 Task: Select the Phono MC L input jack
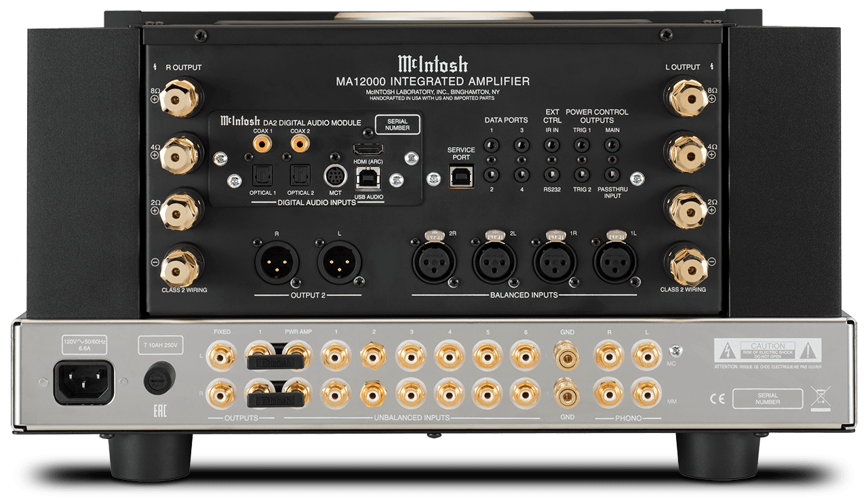646,355
